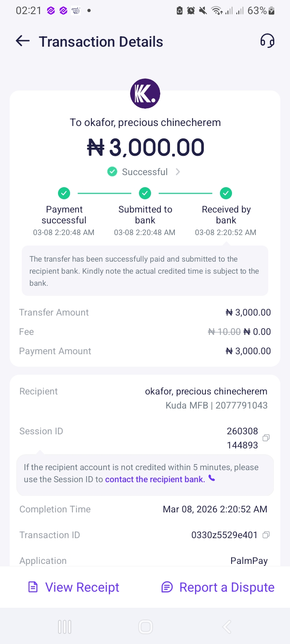Tap the View Receipt document icon
The height and width of the screenshot is (644, 290).
33,587
